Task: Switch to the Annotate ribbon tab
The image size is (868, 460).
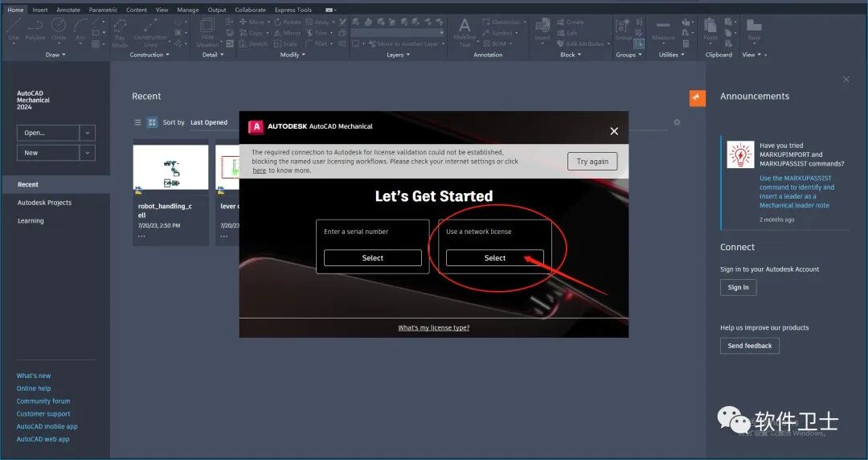Action: pyautogui.click(x=68, y=10)
